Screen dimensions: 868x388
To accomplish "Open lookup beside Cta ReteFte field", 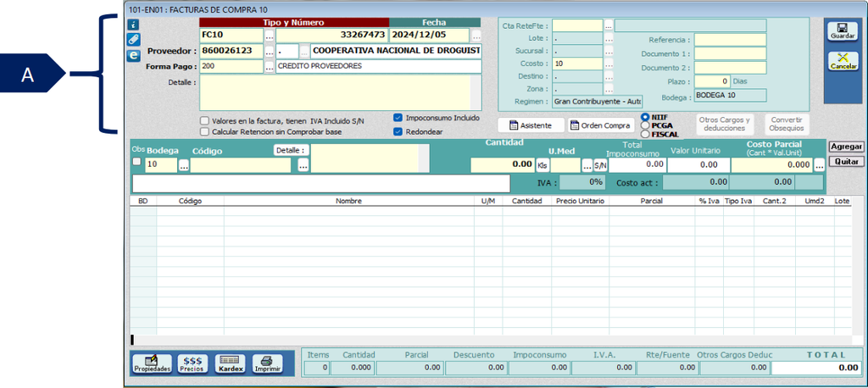I will pyautogui.click(x=609, y=25).
